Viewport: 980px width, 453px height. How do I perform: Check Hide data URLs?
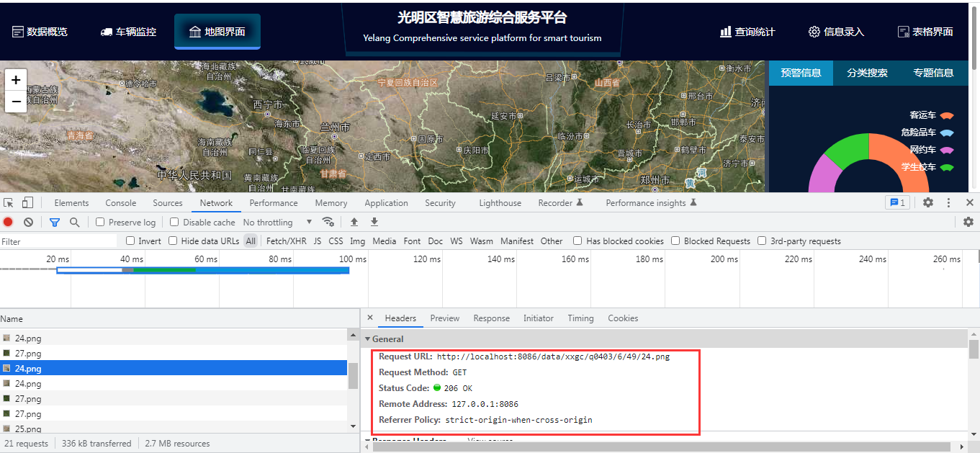173,241
